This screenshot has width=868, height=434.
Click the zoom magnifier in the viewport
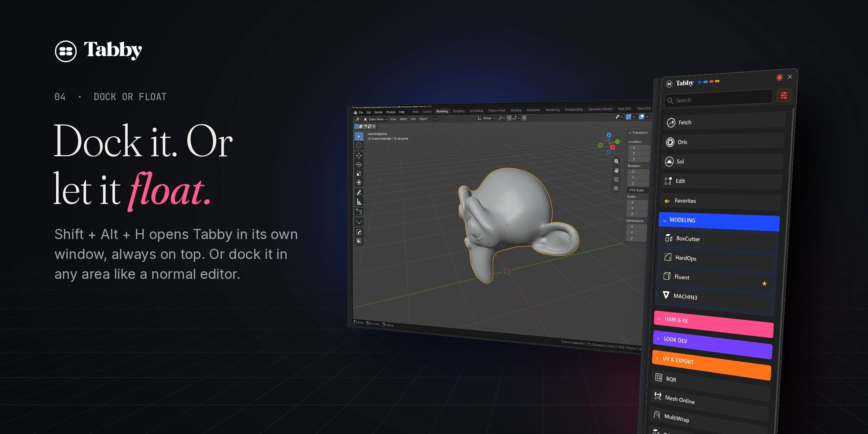tap(616, 162)
